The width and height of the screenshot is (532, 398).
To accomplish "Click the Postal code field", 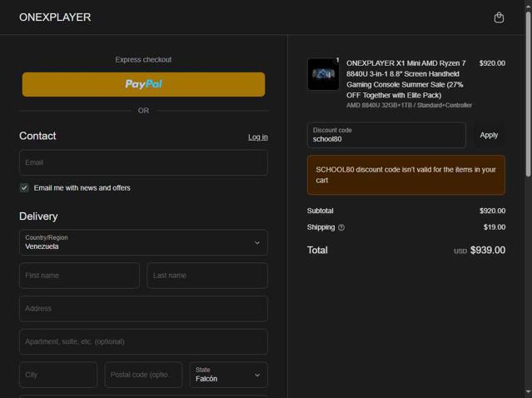I will tap(143, 375).
